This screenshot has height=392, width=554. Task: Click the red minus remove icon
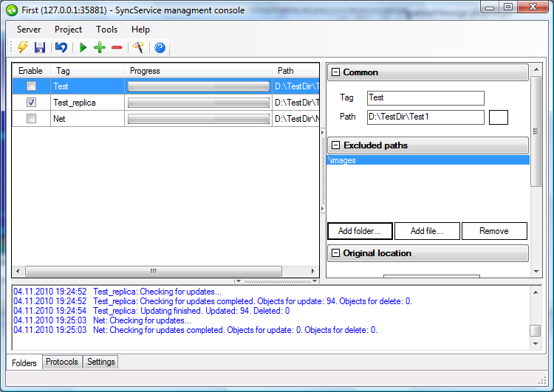click(117, 47)
